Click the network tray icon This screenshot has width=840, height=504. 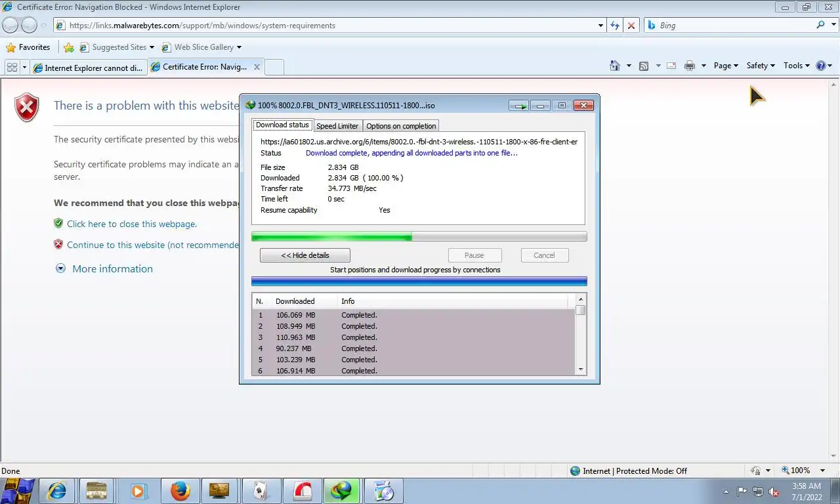pyautogui.click(x=758, y=492)
